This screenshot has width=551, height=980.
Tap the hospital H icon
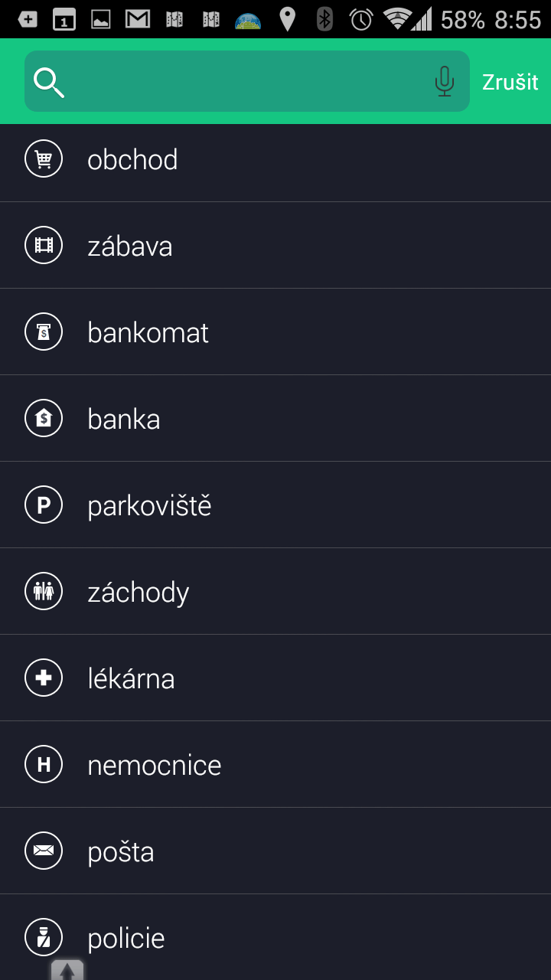[x=44, y=765]
